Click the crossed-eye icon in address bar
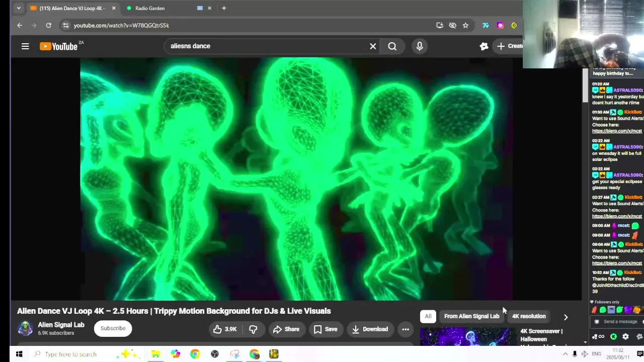Image resolution: width=644 pixels, height=362 pixels. (x=452, y=25)
